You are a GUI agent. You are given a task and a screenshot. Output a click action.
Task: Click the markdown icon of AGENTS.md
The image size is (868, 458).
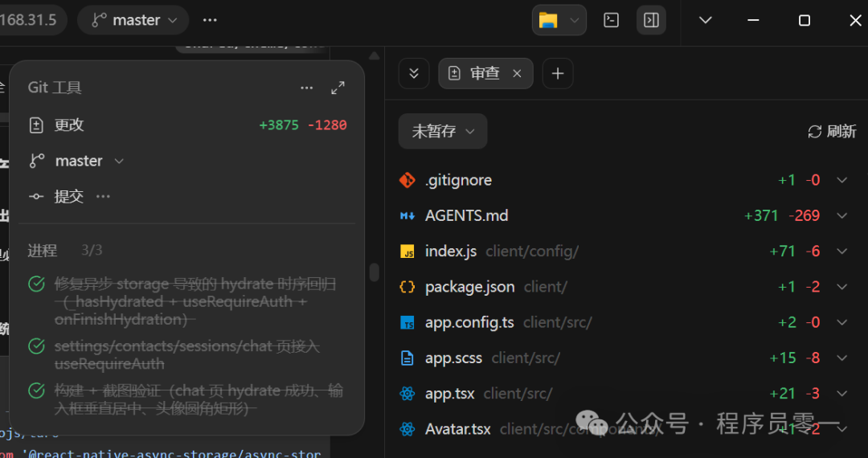(x=407, y=215)
